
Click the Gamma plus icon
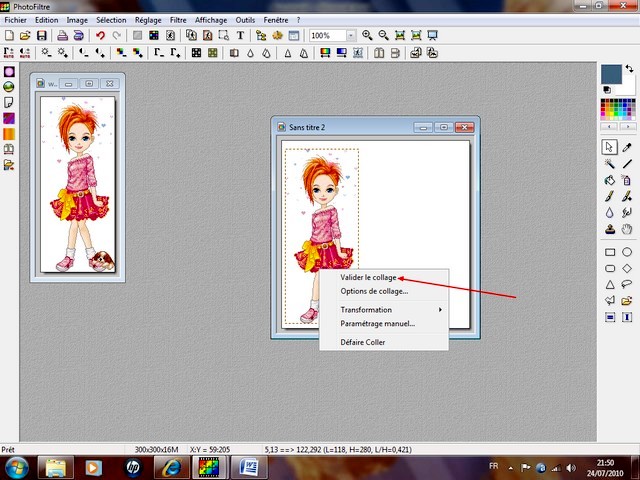coord(175,53)
